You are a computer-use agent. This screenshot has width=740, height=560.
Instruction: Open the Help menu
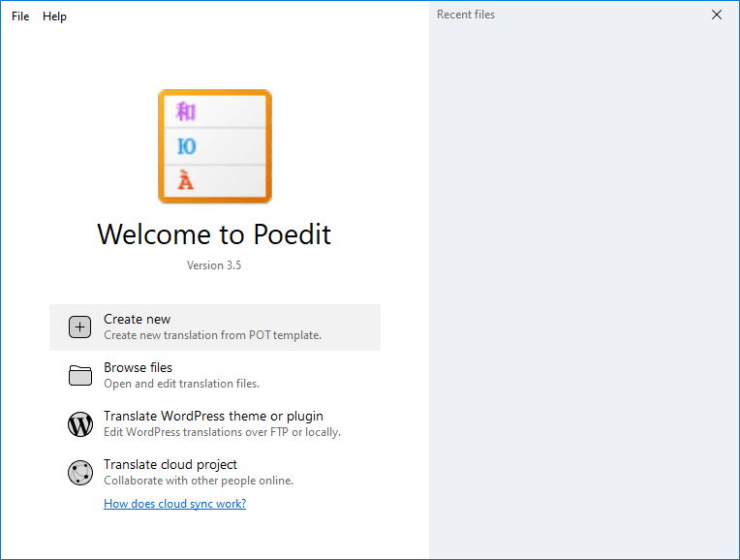click(x=54, y=16)
